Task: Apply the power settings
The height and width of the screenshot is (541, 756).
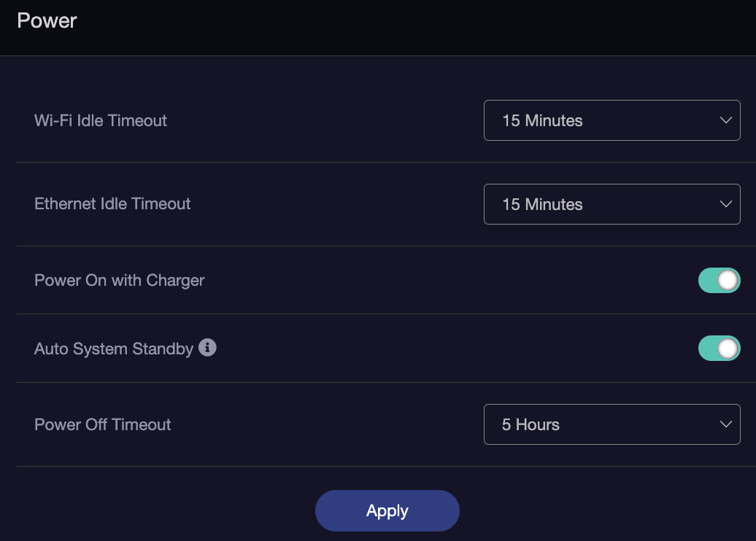Action: (x=387, y=510)
